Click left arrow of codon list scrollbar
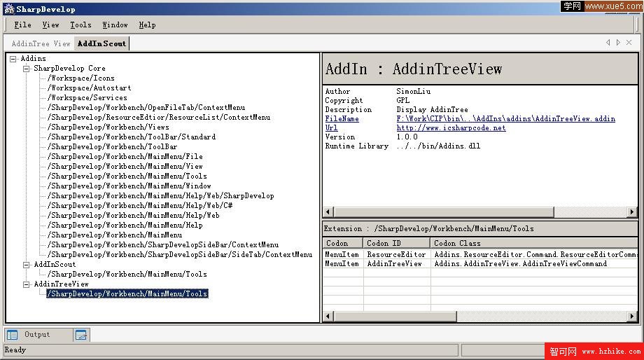The image size is (644, 360). coord(328,316)
